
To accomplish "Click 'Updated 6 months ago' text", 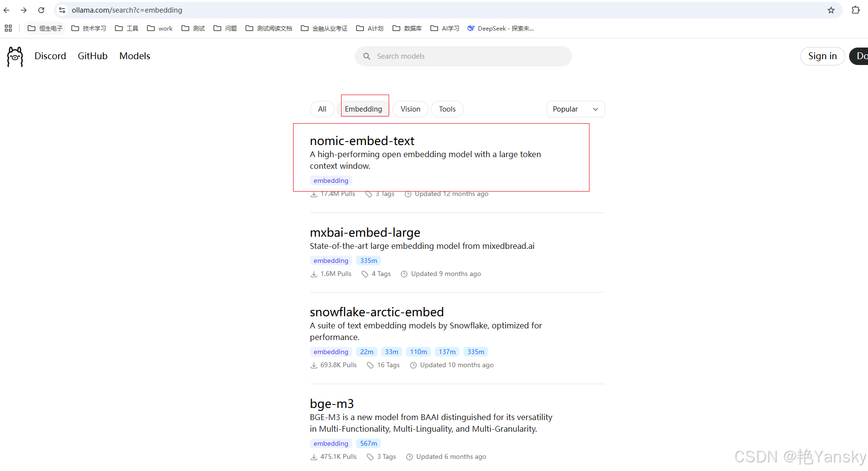I will coord(451,456).
